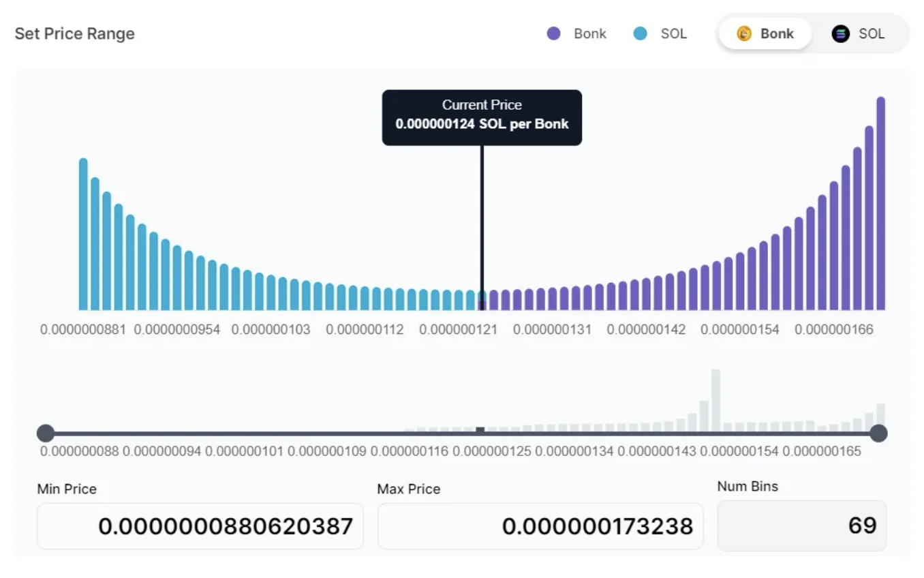Click the Min Price input field

tap(200, 526)
